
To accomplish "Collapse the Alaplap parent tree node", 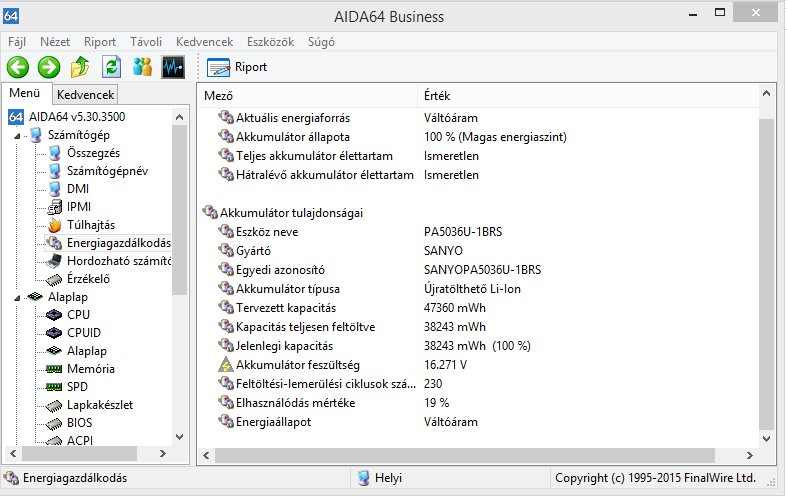I will 19,297.
